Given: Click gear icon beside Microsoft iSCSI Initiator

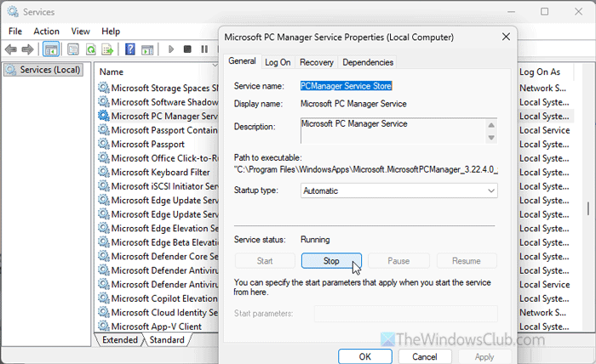Looking at the screenshot, I should click(103, 186).
